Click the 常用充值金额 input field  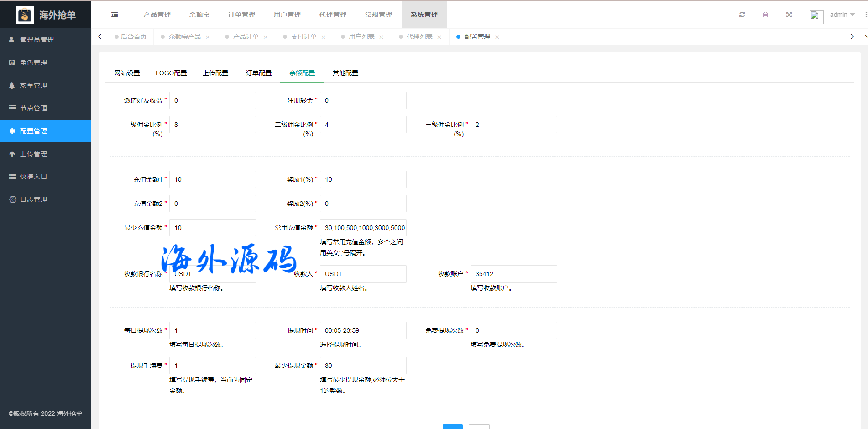coord(363,228)
